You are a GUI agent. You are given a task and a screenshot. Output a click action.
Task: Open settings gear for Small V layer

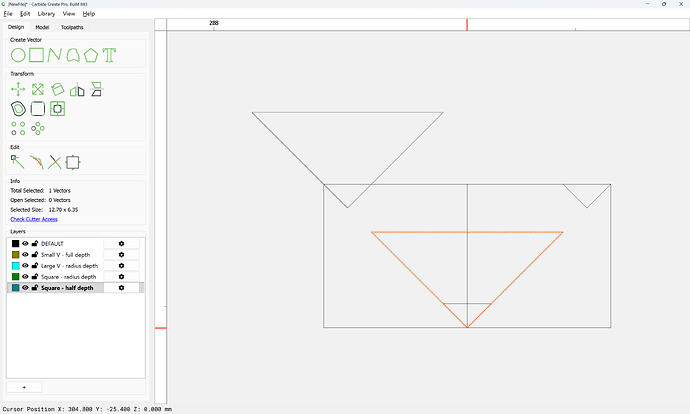pyautogui.click(x=121, y=255)
